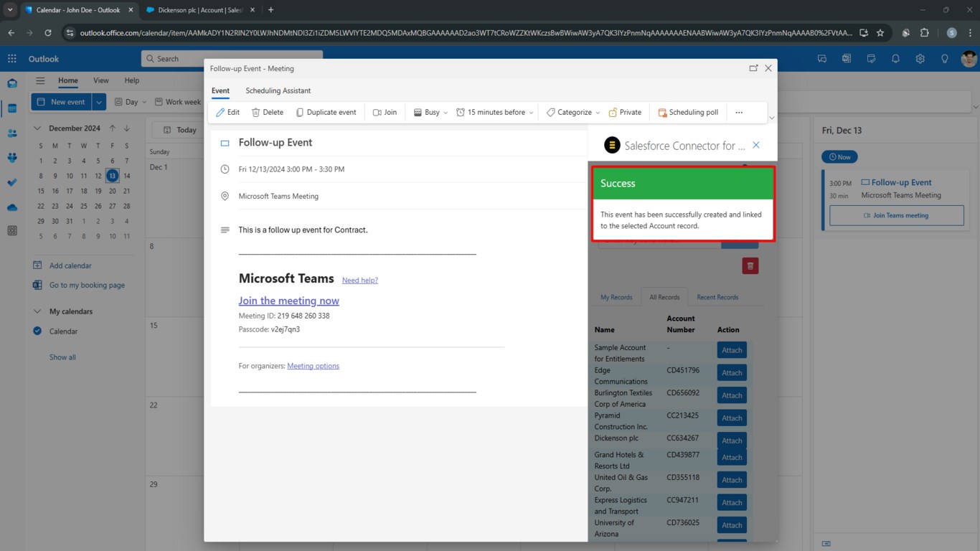
Task: Pop out the Follow-up Event window
Action: (x=753, y=68)
